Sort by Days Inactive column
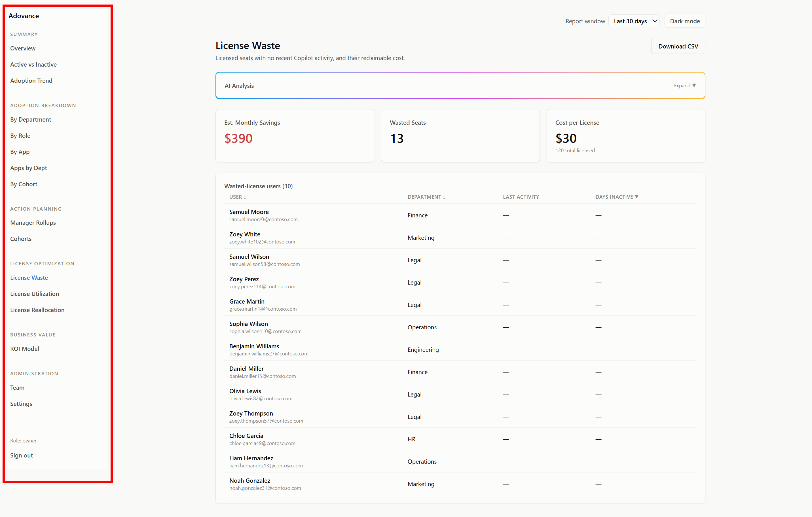 [x=616, y=197]
